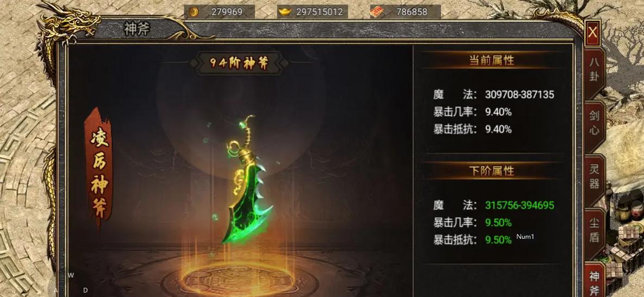Open the 剑心 side tab

595,124
